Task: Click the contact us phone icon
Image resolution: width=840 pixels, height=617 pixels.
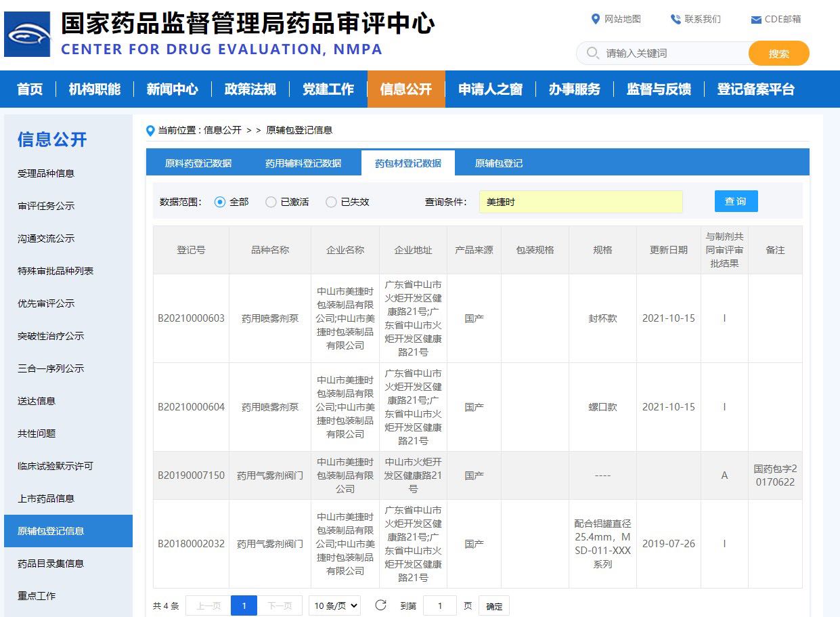Action: point(676,19)
